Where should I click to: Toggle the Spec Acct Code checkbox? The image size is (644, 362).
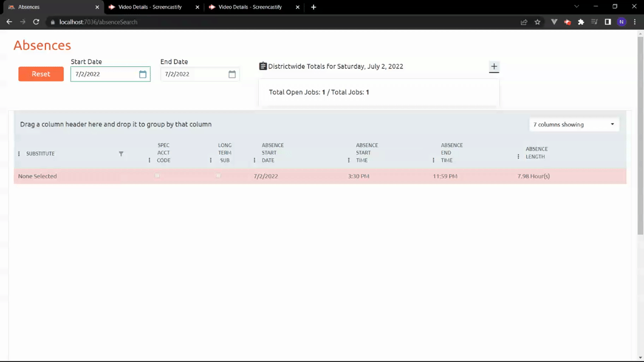tap(157, 176)
